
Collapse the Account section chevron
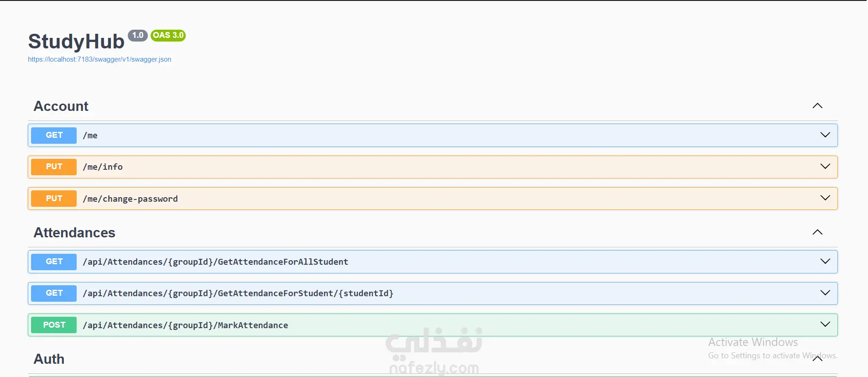click(x=817, y=106)
